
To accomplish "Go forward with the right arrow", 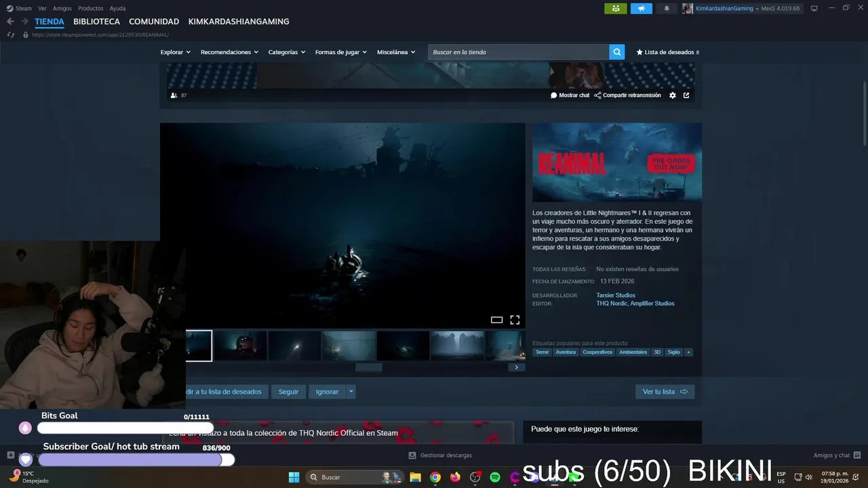I will click(x=24, y=22).
